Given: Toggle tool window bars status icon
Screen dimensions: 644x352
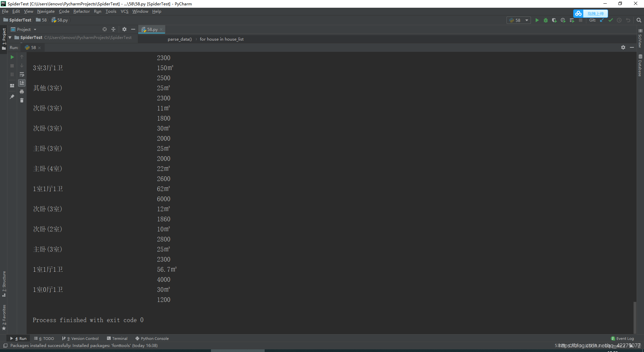Looking at the screenshot, I should pyautogui.click(x=5, y=346).
